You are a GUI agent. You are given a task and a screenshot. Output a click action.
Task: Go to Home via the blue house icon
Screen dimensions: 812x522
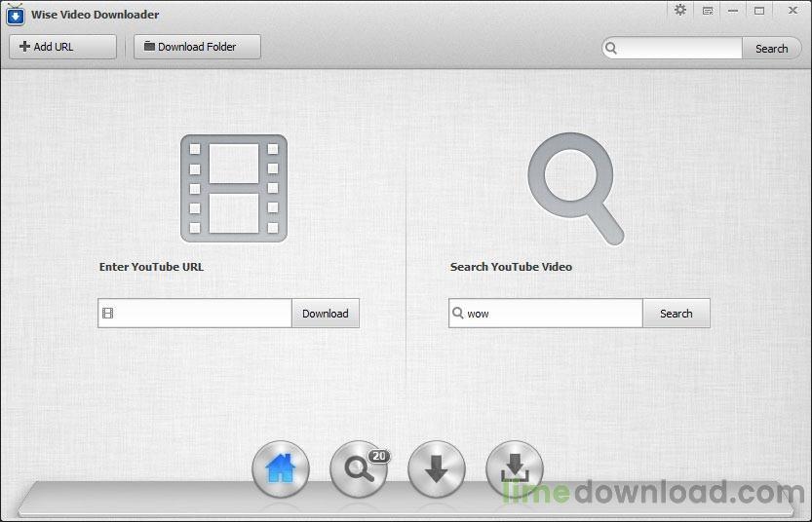(280, 468)
